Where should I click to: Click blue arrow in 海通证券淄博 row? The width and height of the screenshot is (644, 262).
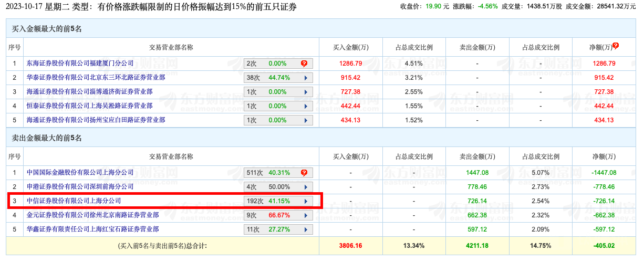point(305,92)
